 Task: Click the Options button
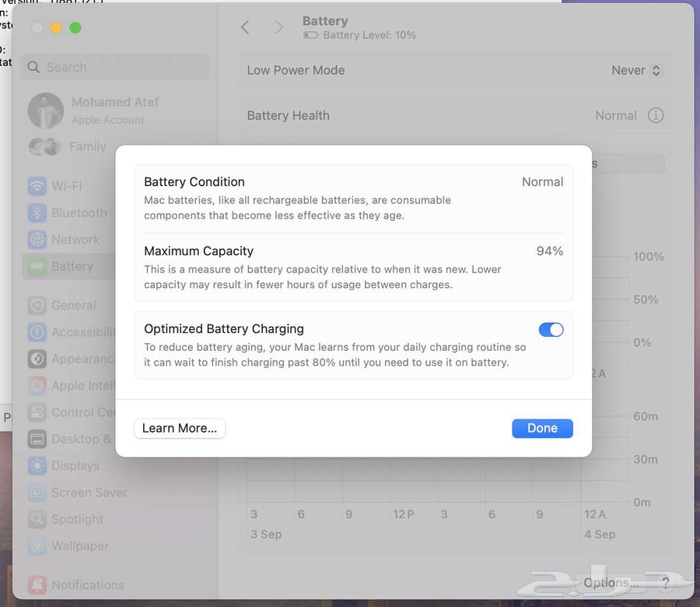point(611,582)
